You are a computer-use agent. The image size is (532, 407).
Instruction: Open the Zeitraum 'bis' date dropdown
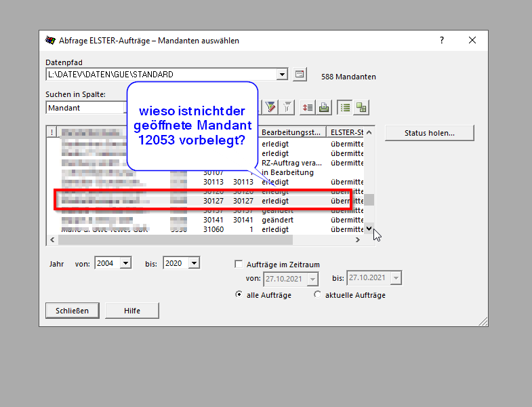(x=396, y=278)
